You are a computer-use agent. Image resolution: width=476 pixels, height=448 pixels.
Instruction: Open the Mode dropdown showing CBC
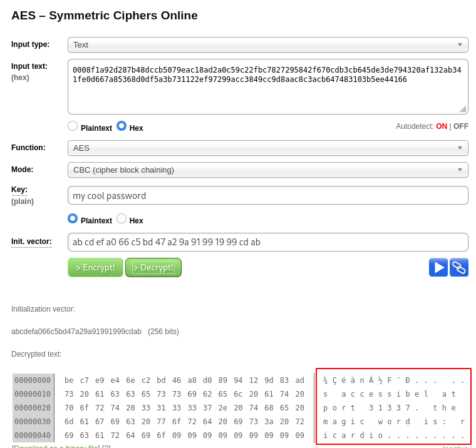[x=267, y=170]
